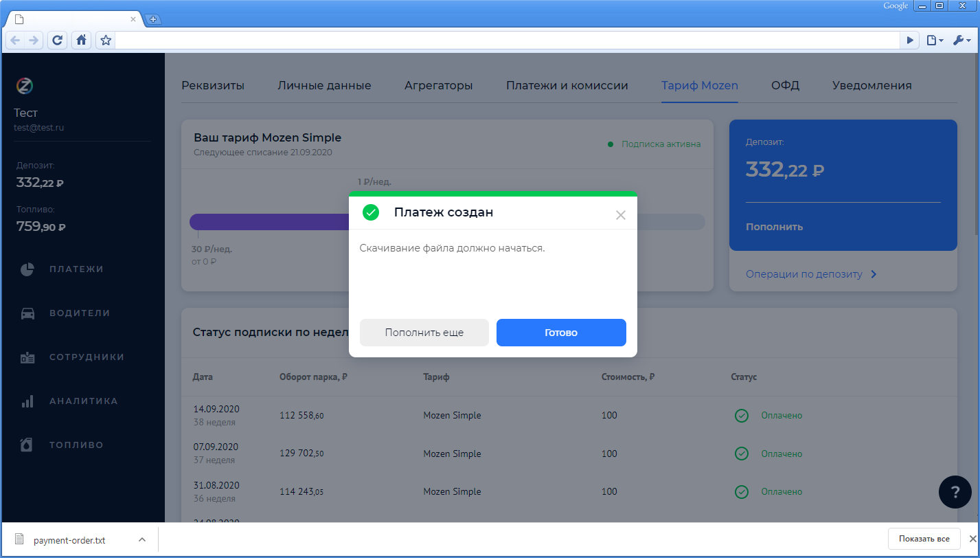Switch to the Личные данные tab
Screen dimensions: 980x558
(324, 86)
